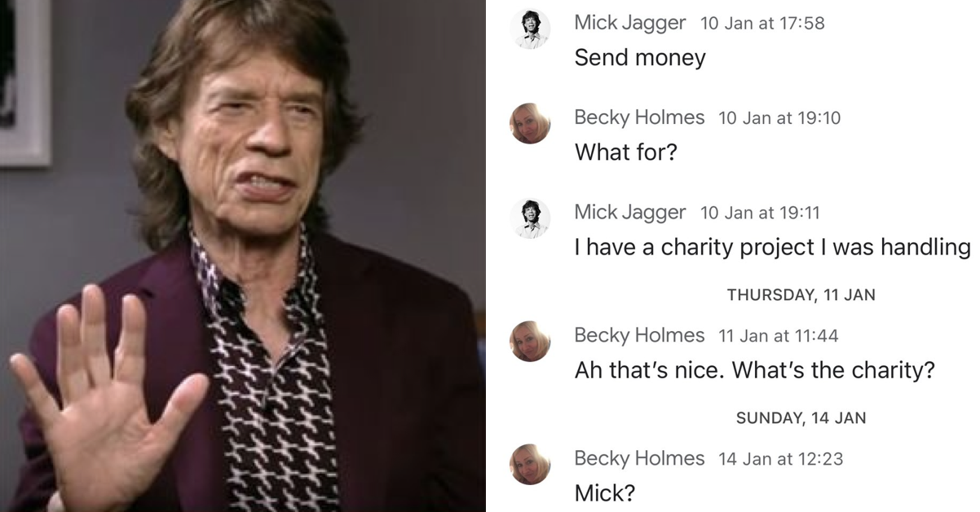Click the bottom-most avatar in the conversation
Viewport: 980px width, 512px height.
[531, 466]
